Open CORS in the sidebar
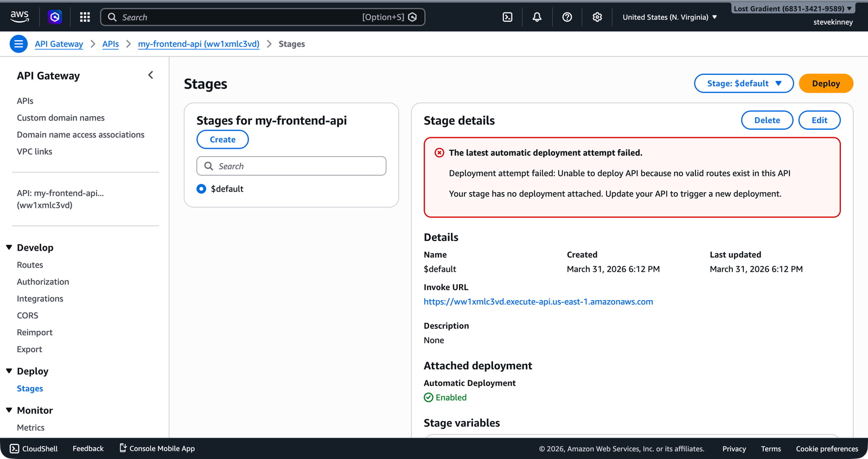The image size is (868, 459). [28, 315]
